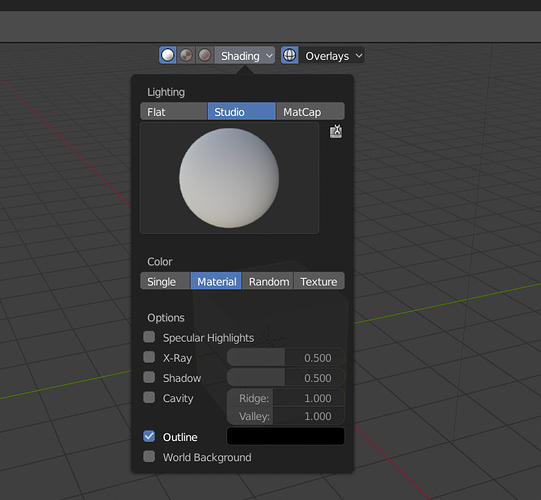Click the studio light sphere preview
The height and width of the screenshot is (500, 541).
click(229, 178)
